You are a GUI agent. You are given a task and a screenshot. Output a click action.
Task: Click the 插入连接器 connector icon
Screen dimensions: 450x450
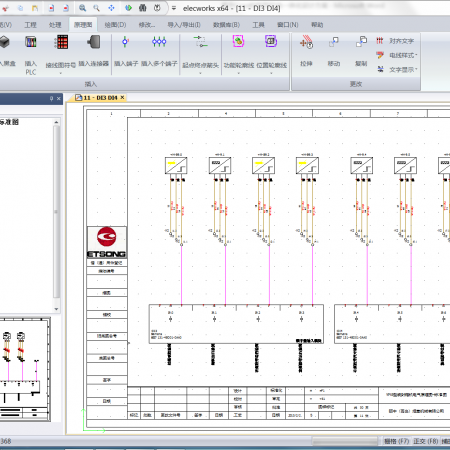pos(94,42)
